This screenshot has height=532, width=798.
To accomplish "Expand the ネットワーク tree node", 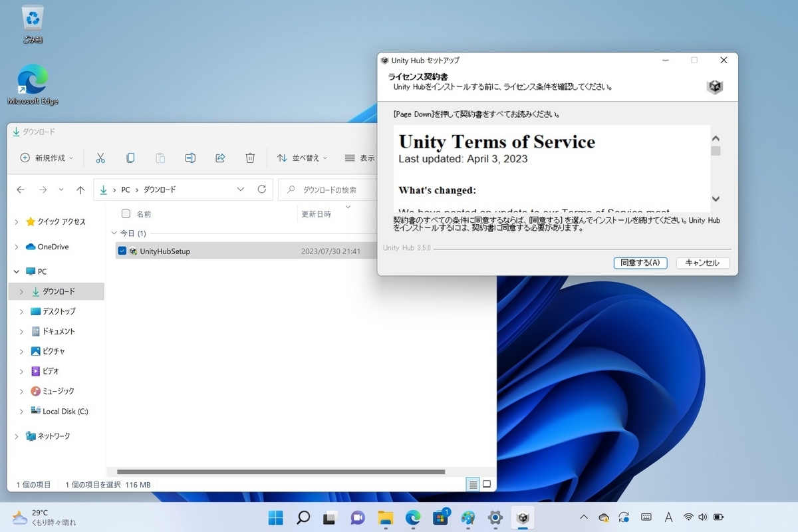I will click(x=17, y=436).
